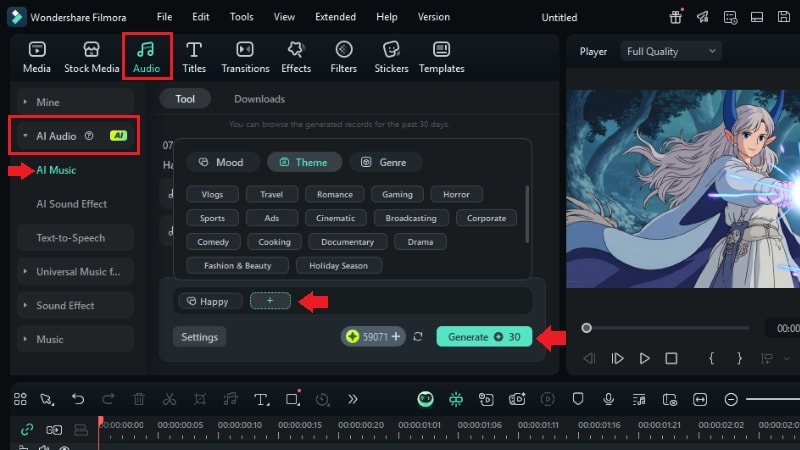Select the Gaming theme tag
The width and height of the screenshot is (800, 450).
(397, 194)
